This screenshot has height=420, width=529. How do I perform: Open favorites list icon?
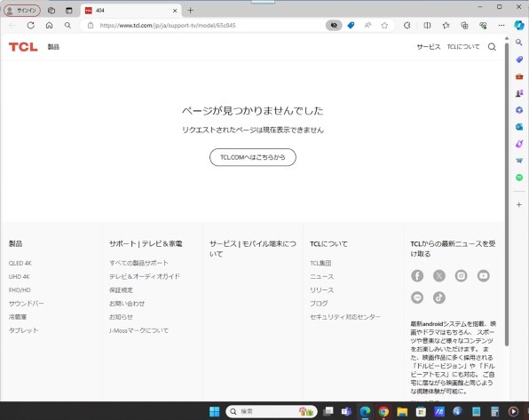coord(446,26)
